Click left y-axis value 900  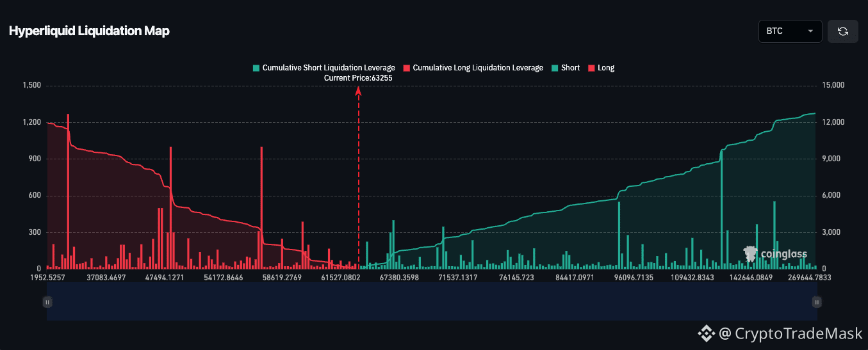click(x=35, y=159)
